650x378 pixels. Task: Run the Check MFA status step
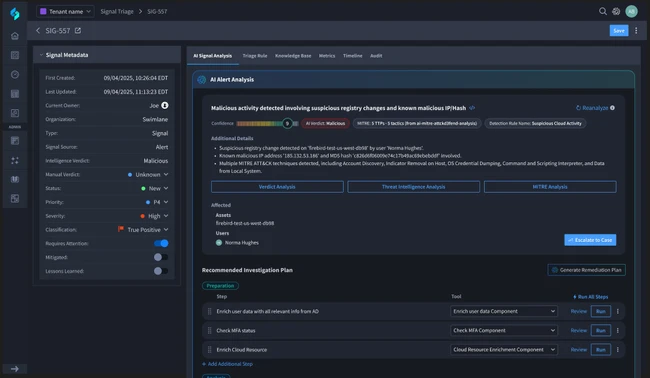(x=601, y=330)
